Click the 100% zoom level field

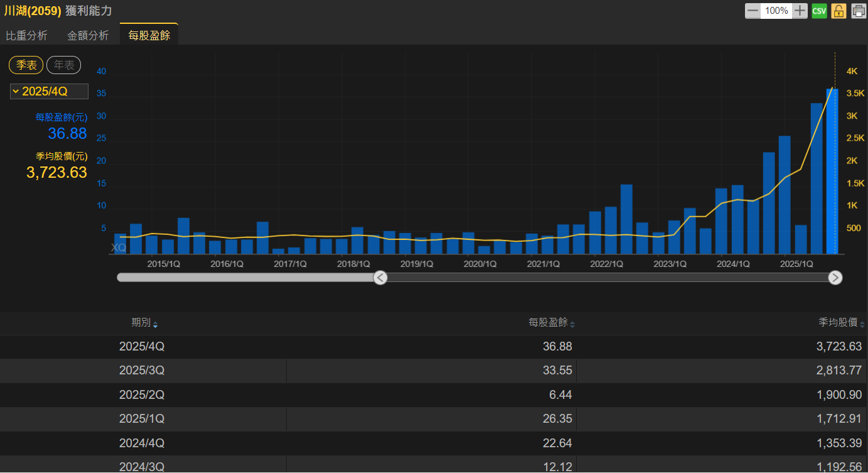[776, 11]
